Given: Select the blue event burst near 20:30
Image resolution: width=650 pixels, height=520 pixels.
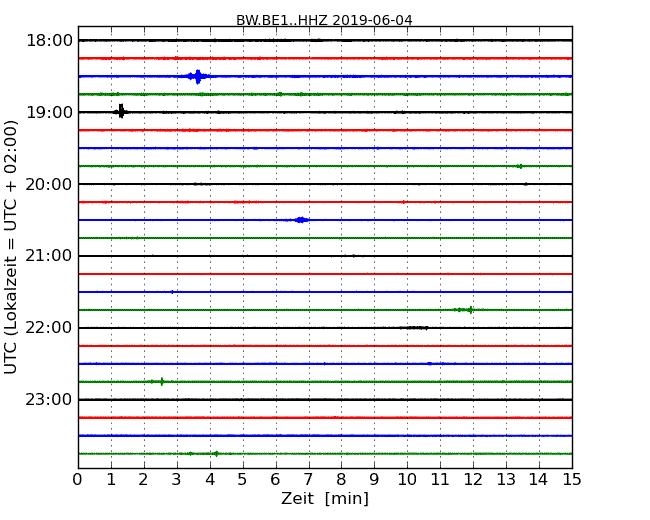Looking at the screenshot, I should pyautogui.click(x=301, y=220).
